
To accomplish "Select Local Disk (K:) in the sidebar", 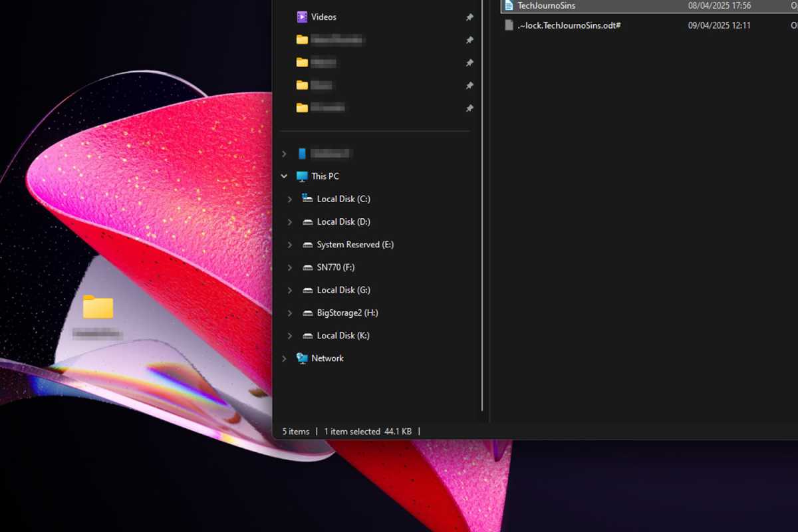I will point(340,335).
